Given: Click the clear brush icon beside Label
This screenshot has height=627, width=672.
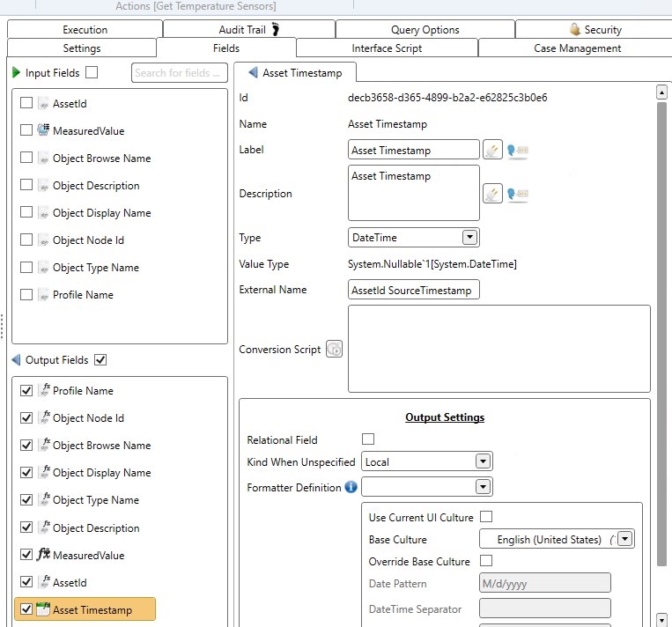Looking at the screenshot, I should tap(492, 150).
